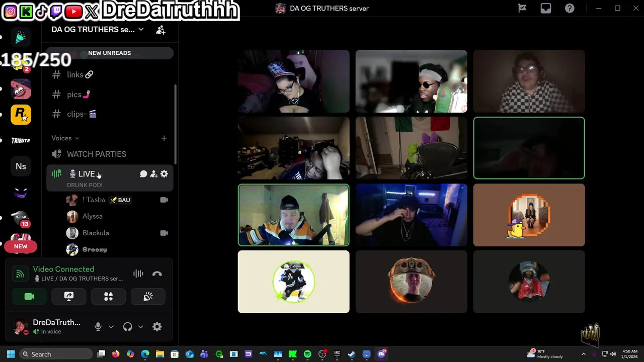The width and height of the screenshot is (644, 362).
Task: Open the clock showing 4:50 AM
Action: point(630,354)
